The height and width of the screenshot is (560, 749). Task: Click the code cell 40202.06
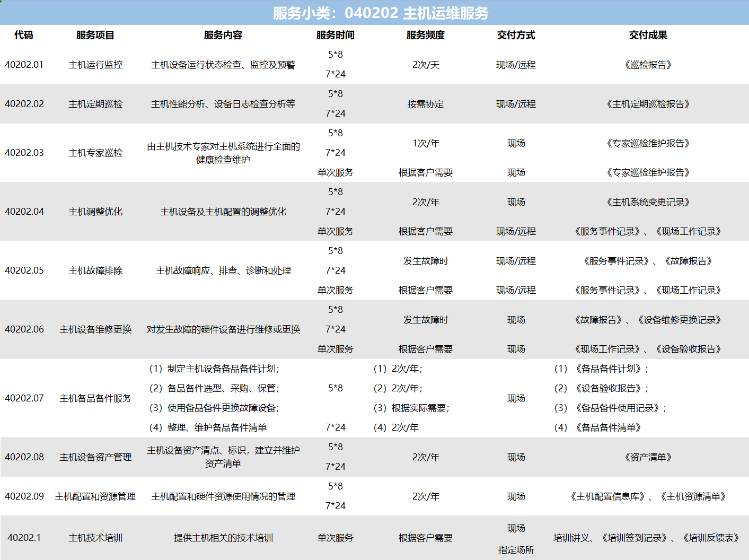(24, 329)
